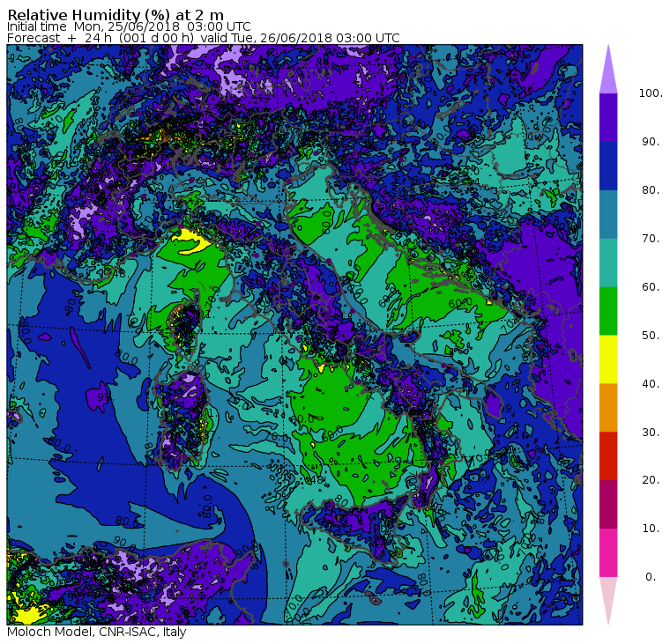Click the 'Forecast + 24 h' validity line

click(x=204, y=38)
